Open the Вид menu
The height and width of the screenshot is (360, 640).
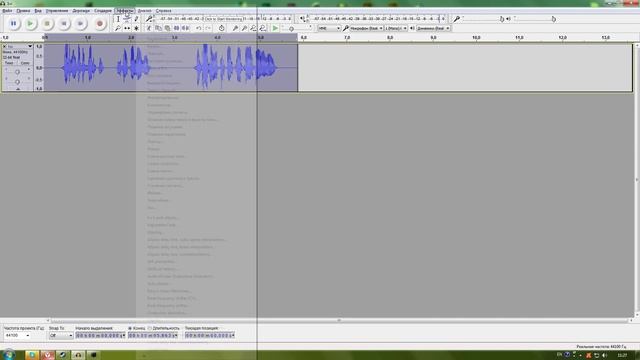click(38, 11)
